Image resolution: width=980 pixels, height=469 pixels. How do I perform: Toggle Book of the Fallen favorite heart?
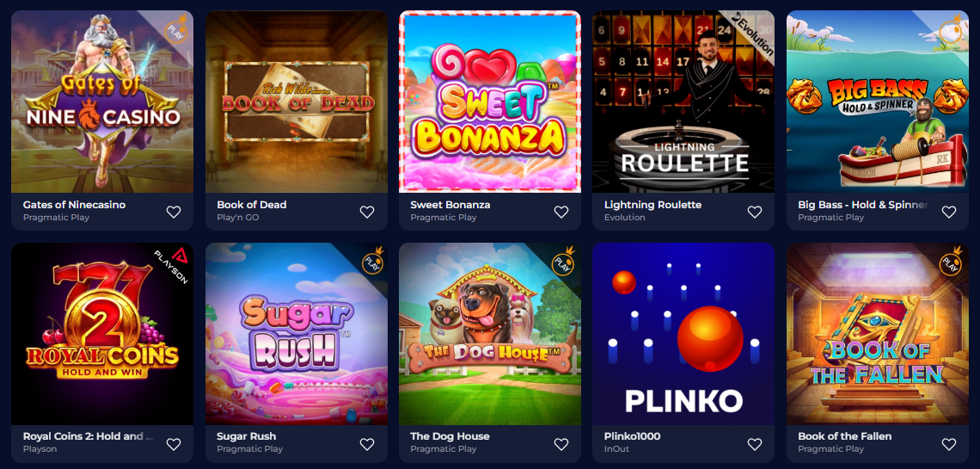pyautogui.click(x=949, y=444)
